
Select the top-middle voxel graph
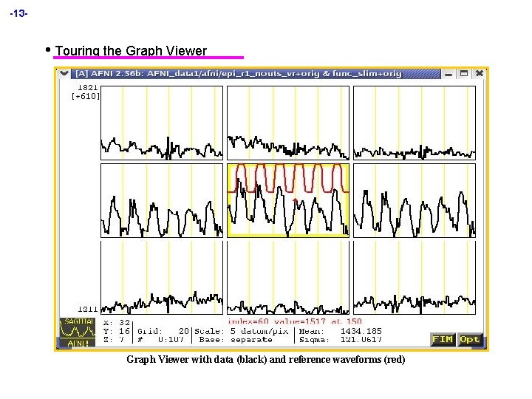(288, 123)
